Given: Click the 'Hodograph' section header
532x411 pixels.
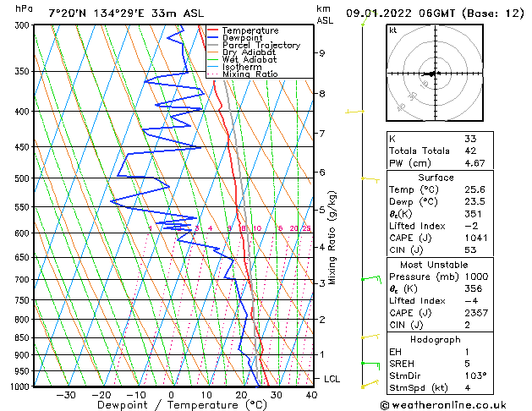Looking at the screenshot, I should [436, 340].
